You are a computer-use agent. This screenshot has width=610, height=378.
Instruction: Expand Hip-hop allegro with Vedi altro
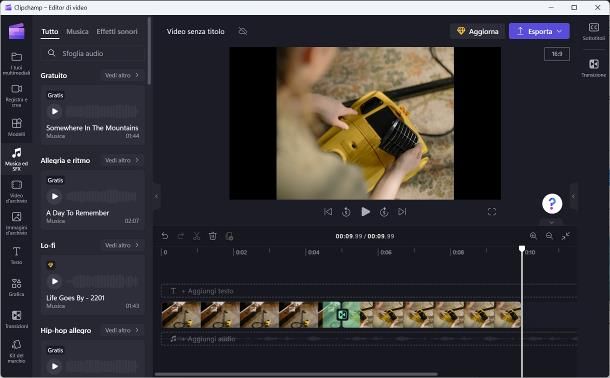(122, 330)
